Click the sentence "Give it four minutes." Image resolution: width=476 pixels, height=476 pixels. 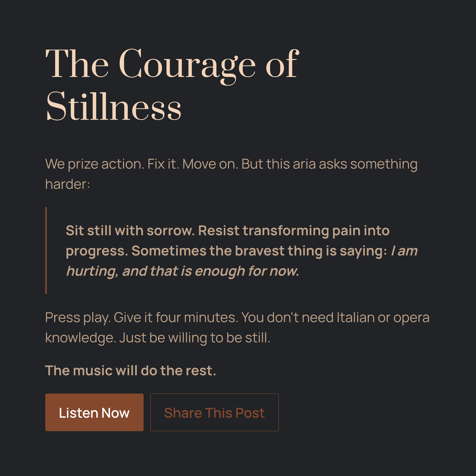point(176,317)
